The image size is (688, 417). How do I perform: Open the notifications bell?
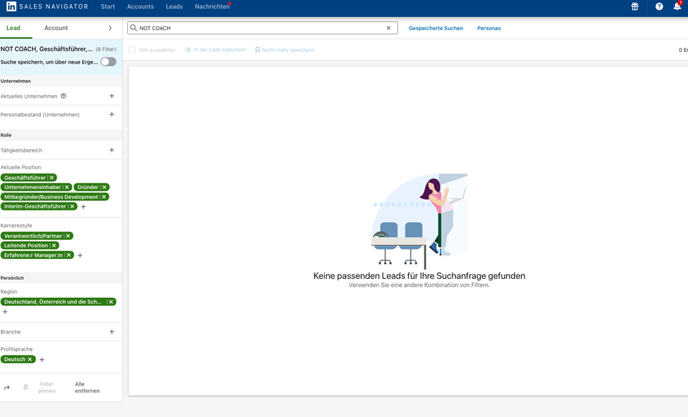click(677, 7)
